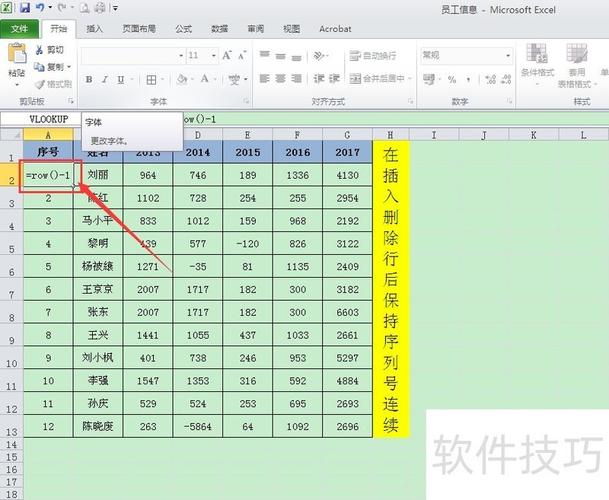Screen dimensions: 609x500
Task: Click the yellow merged cell in column H
Action: tap(390, 289)
